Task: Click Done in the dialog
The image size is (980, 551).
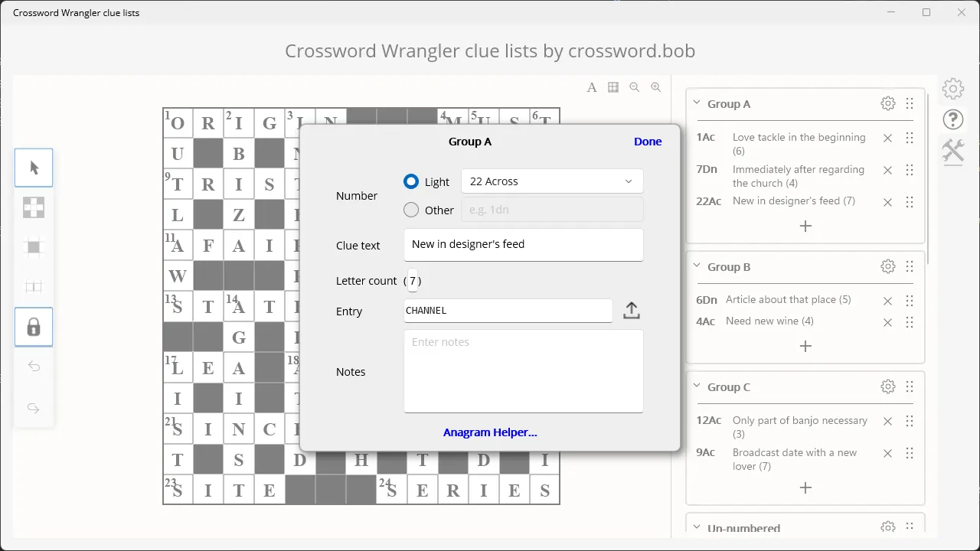Action: [648, 142]
